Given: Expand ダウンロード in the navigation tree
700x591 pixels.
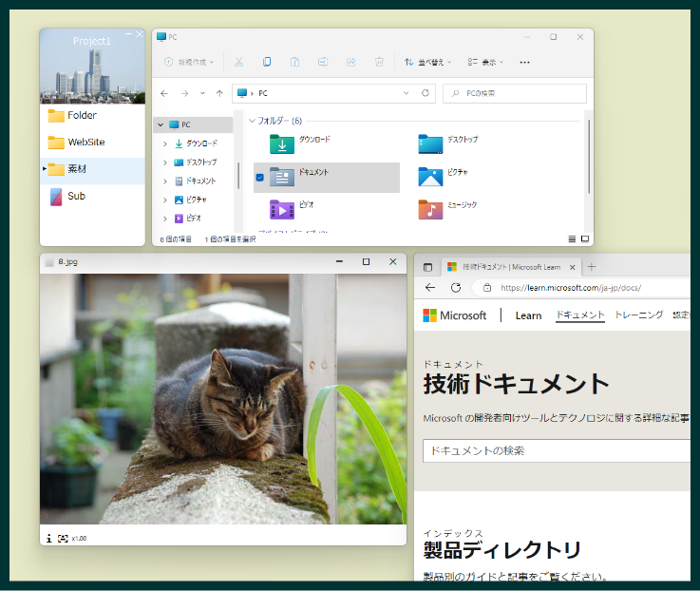Looking at the screenshot, I should (x=164, y=143).
